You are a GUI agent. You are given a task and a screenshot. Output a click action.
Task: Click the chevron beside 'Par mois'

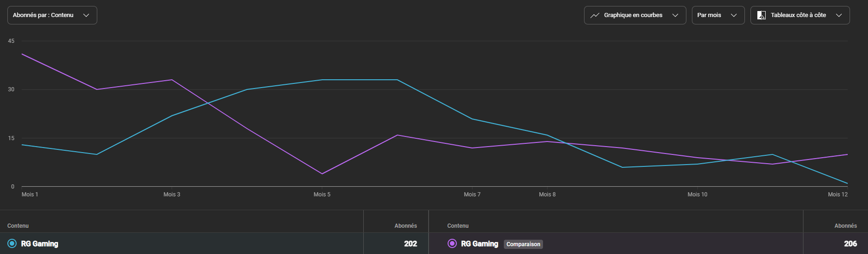coord(734,15)
